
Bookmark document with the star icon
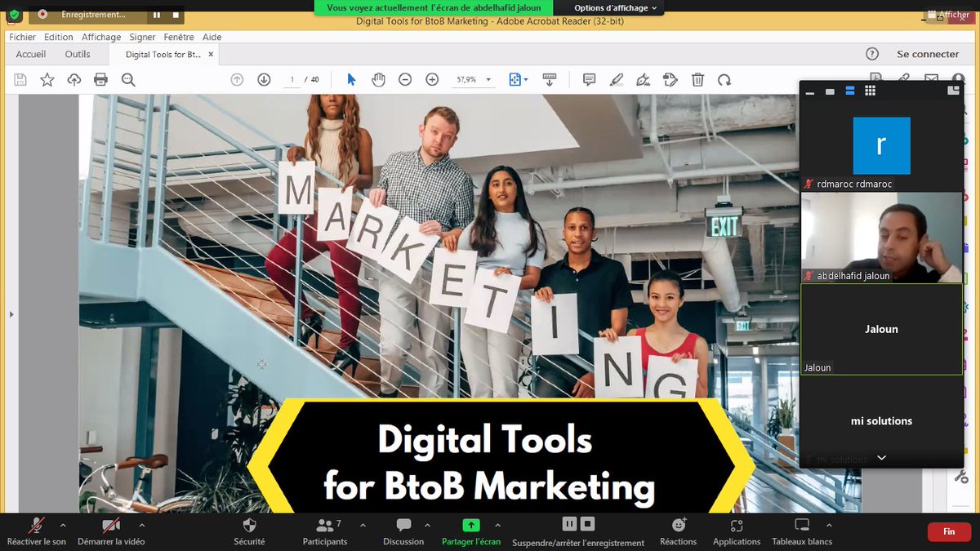[47, 79]
